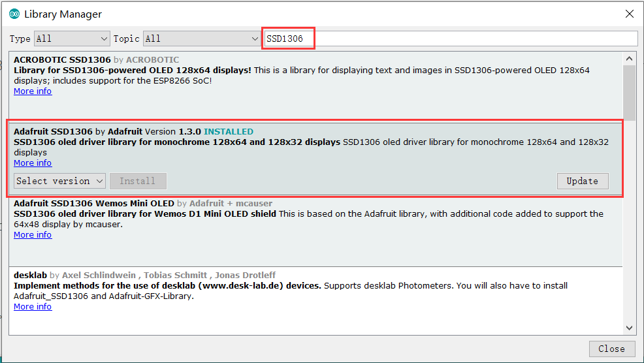The height and width of the screenshot is (363, 644).
Task: Open More info link under Adafruit SSD1306 1.3.0
Action: pos(33,163)
